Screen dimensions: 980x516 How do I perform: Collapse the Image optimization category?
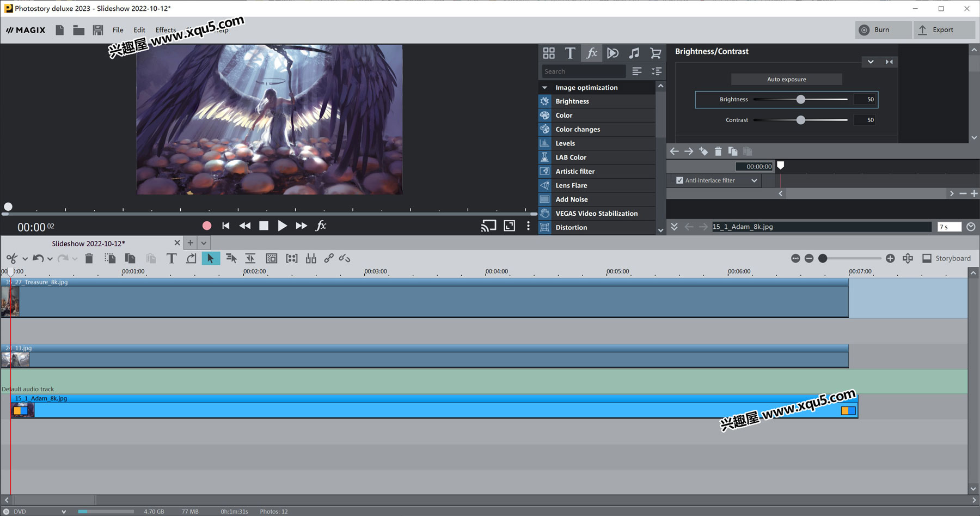point(545,88)
